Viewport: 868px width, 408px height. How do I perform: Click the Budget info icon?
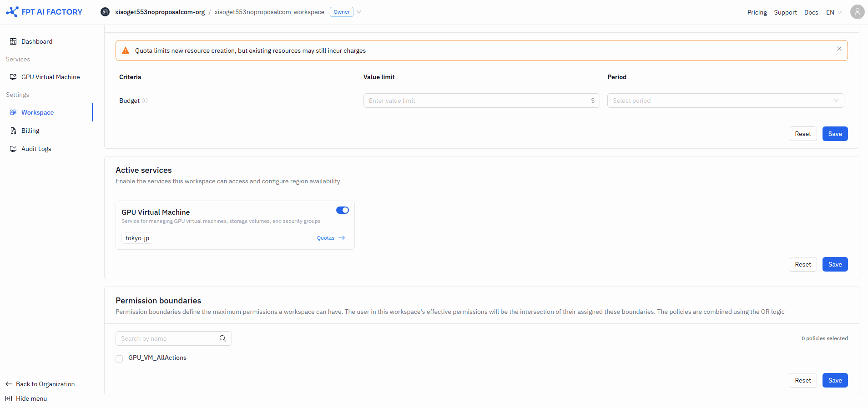coord(145,101)
